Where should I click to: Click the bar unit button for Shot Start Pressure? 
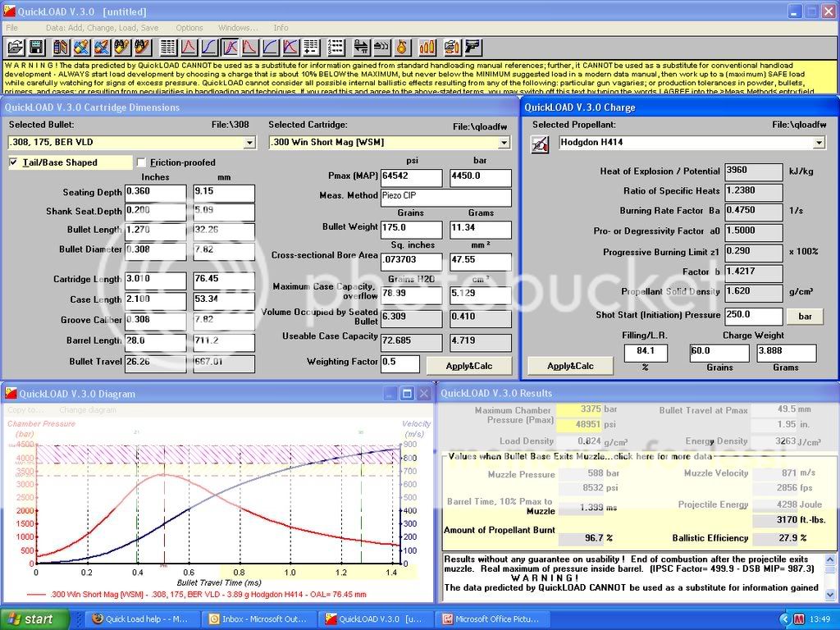point(804,316)
